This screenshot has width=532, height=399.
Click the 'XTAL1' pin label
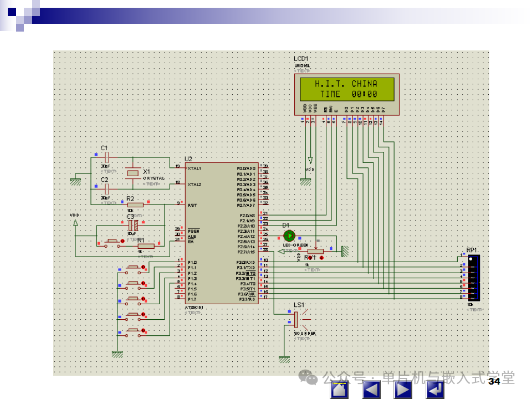(x=194, y=168)
